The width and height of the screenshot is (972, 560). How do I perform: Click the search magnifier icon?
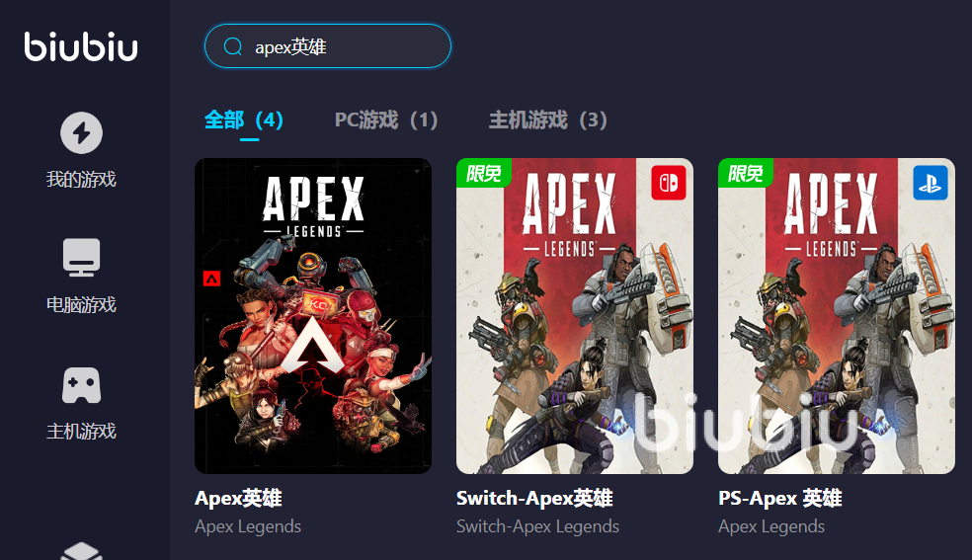point(233,46)
